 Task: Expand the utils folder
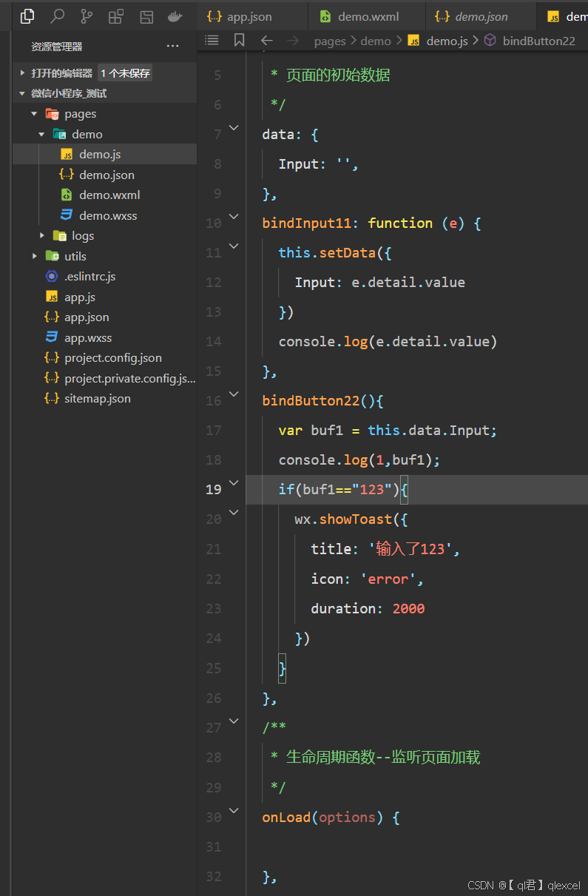click(x=34, y=256)
